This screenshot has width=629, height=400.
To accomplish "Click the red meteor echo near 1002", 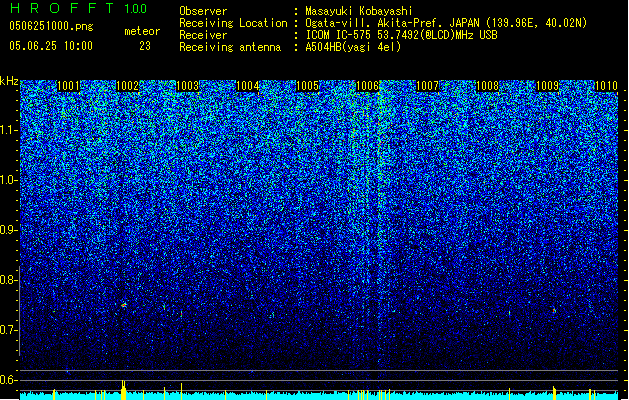I will click(x=124, y=305).
